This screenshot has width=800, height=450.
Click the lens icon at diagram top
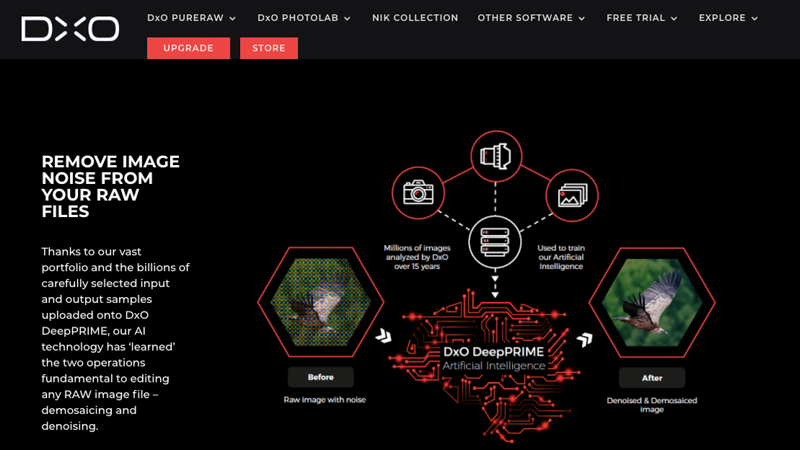(x=496, y=156)
